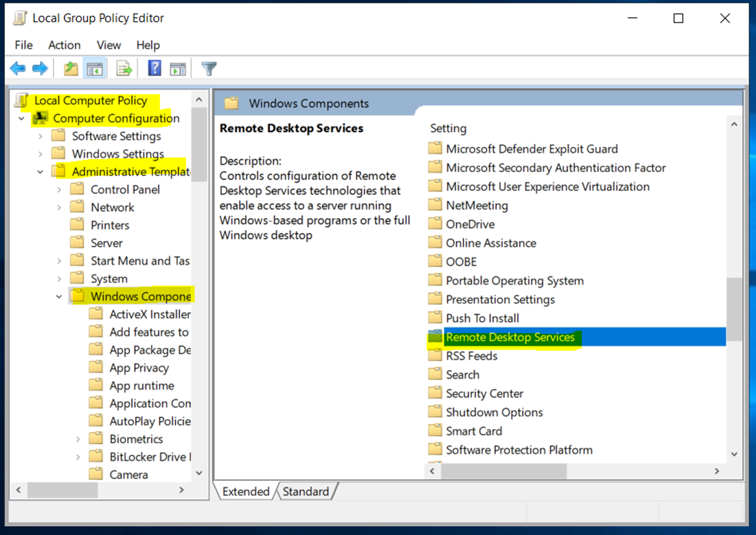
Task: Toggle the show/hide console tree icon
Action: 95,69
